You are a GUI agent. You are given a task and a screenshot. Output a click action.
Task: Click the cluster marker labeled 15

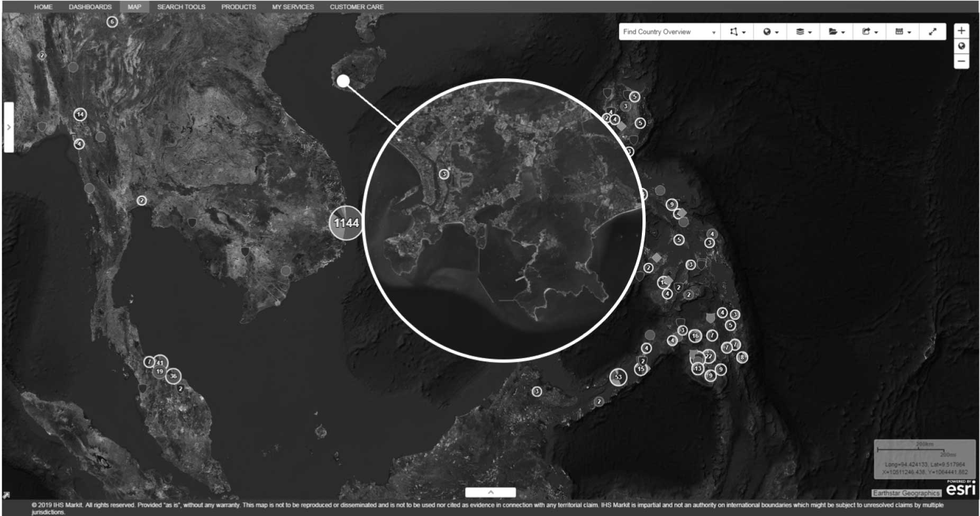641,369
